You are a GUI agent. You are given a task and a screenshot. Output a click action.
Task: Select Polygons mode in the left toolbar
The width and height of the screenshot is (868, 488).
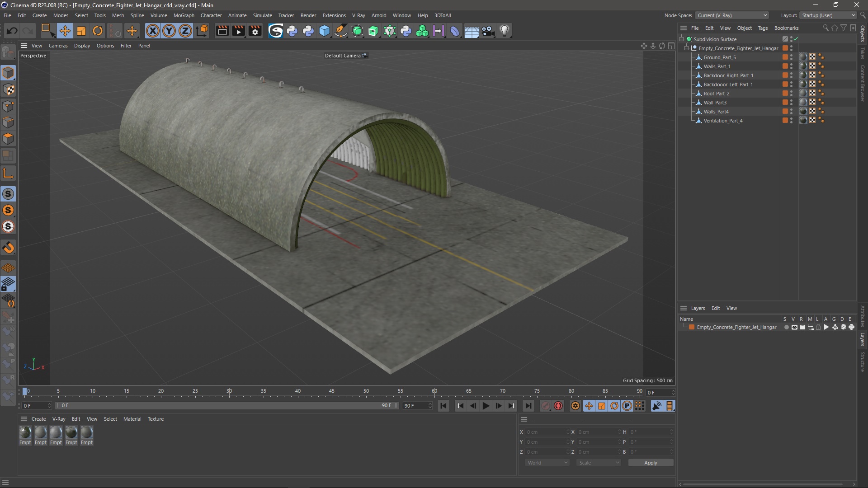tap(8, 139)
